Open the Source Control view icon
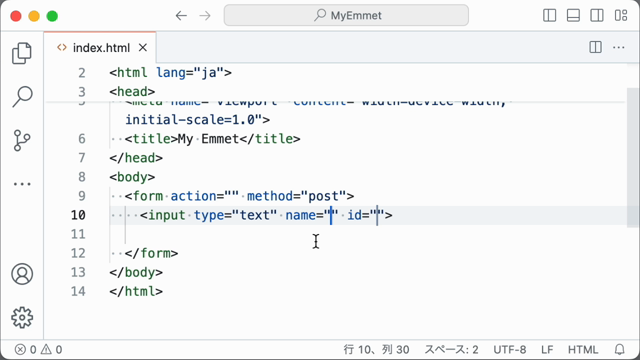The height and width of the screenshot is (360, 640). point(22,140)
